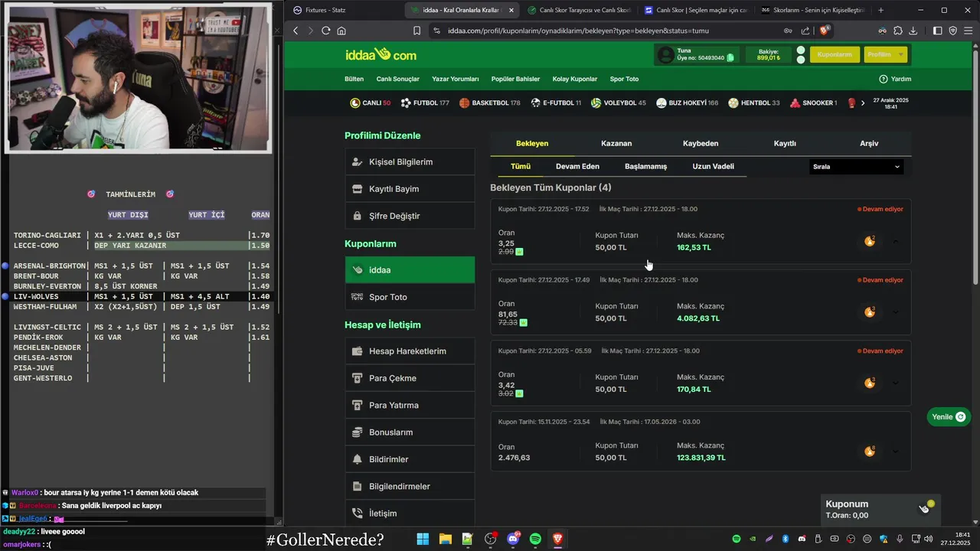Open Bonuslarım sidebar item

(410, 432)
